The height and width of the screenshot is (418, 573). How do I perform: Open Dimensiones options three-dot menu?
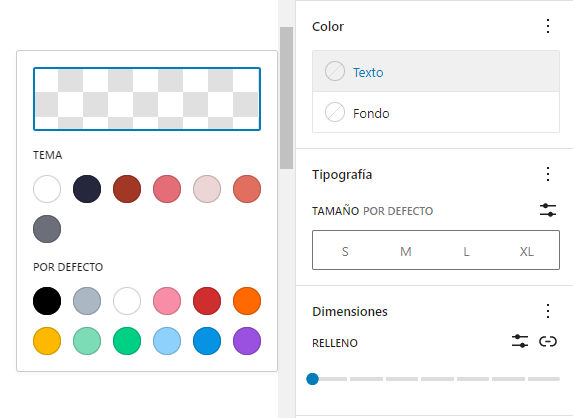pos(547,311)
